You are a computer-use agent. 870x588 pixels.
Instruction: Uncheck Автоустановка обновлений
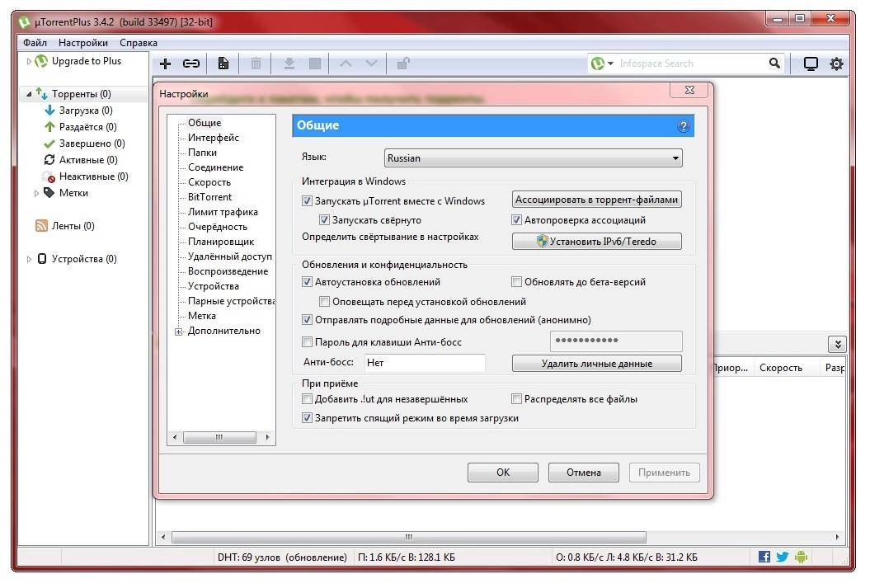tap(308, 281)
